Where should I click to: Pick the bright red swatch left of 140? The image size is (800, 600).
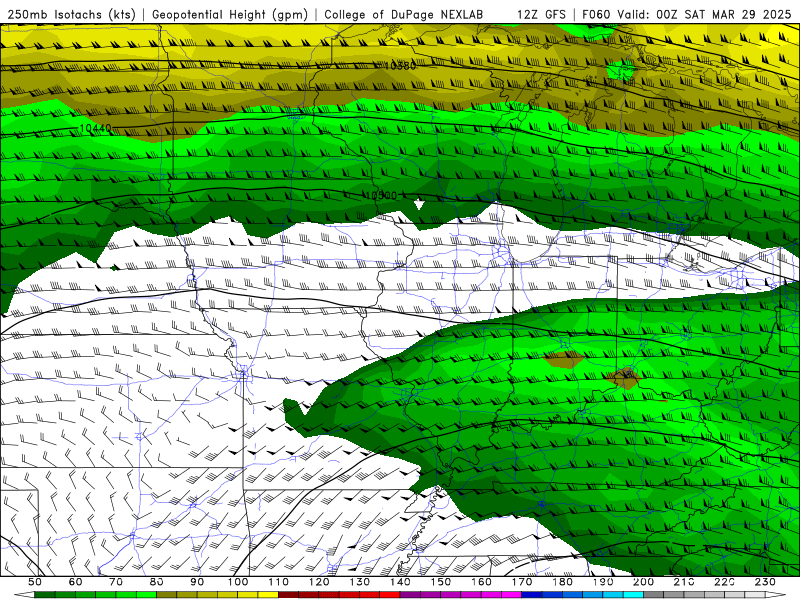tap(390, 595)
